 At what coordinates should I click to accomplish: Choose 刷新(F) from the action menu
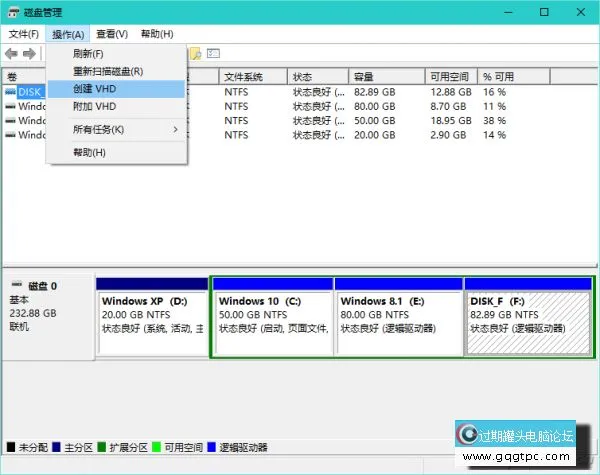pos(117,54)
